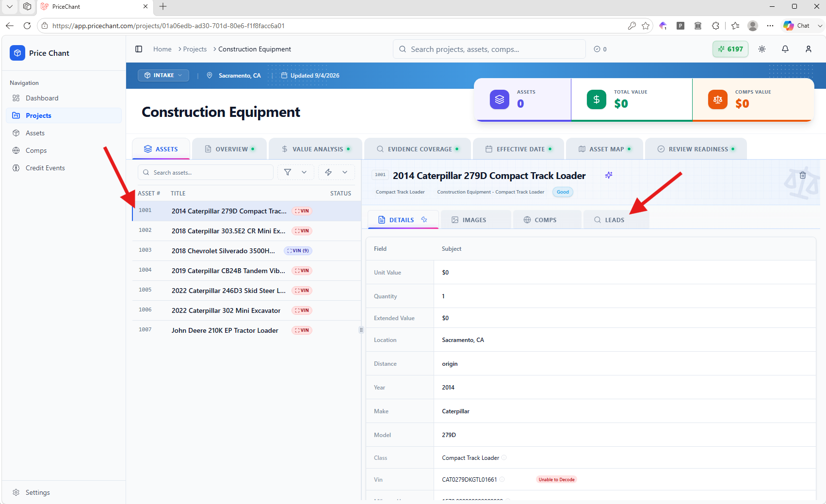This screenshot has width=826, height=504.
Task: Click the Total Value dollar icon
Action: pyautogui.click(x=597, y=99)
